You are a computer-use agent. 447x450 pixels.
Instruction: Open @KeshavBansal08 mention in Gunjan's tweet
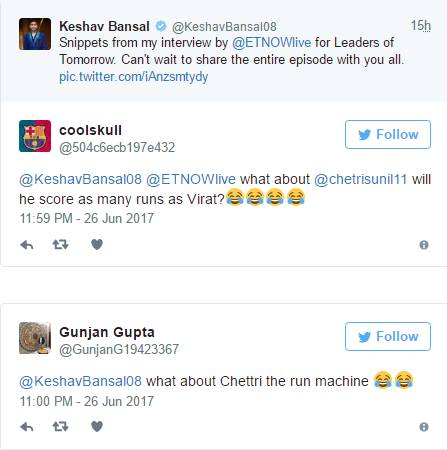click(80, 381)
